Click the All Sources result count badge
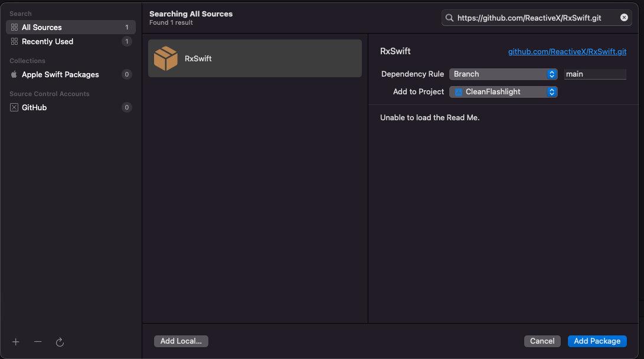The height and width of the screenshot is (359, 644). [127, 28]
